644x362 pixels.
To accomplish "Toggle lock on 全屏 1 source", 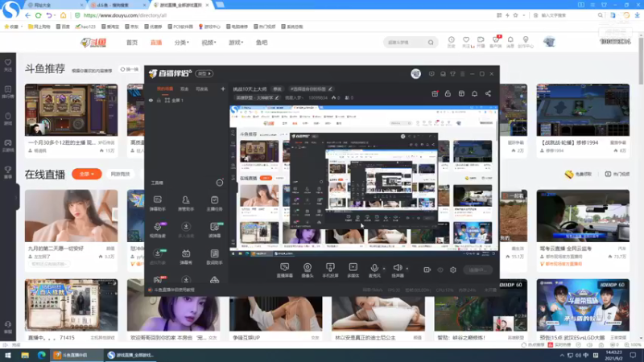I will (x=159, y=100).
